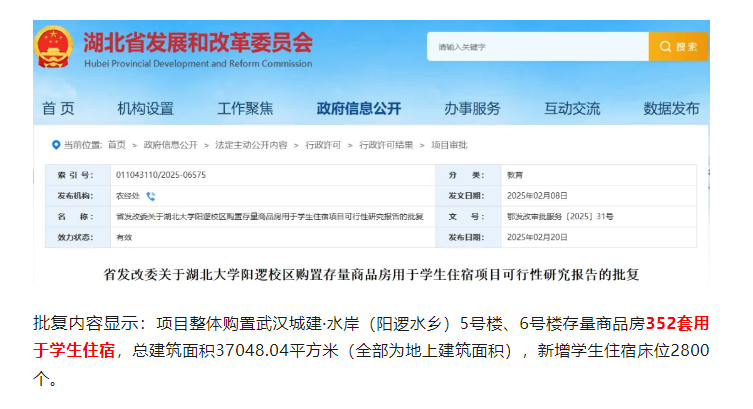Follow the 政府信息公开 breadcrumb link
753x409 pixels.
click(170, 145)
